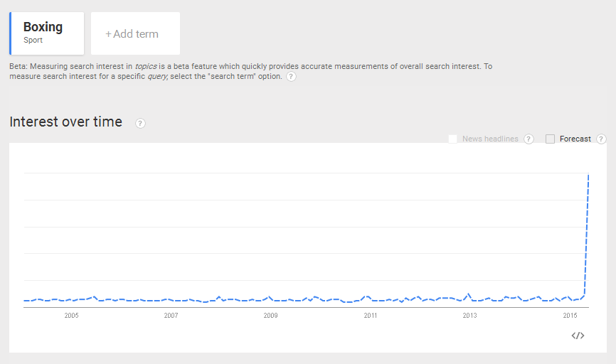Viewport: 616px width, 364px height.
Task: Click the 2011 axis label
Action: tap(370, 316)
